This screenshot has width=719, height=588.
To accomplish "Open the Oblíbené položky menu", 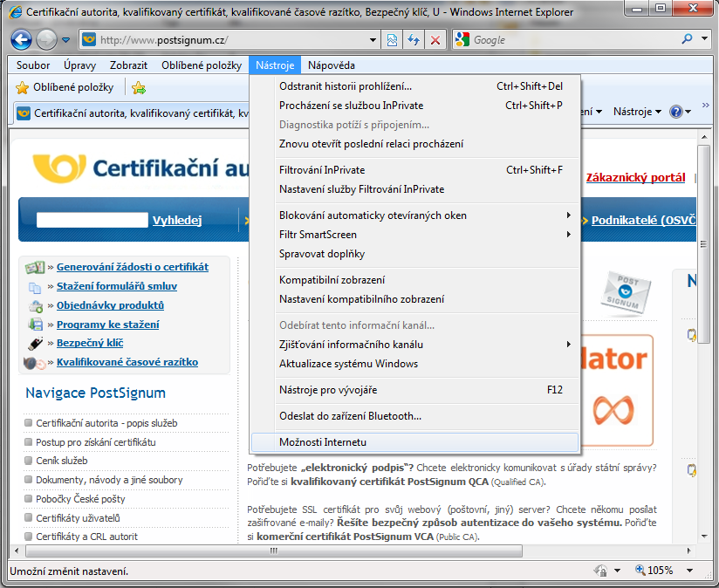I will pyautogui.click(x=202, y=65).
